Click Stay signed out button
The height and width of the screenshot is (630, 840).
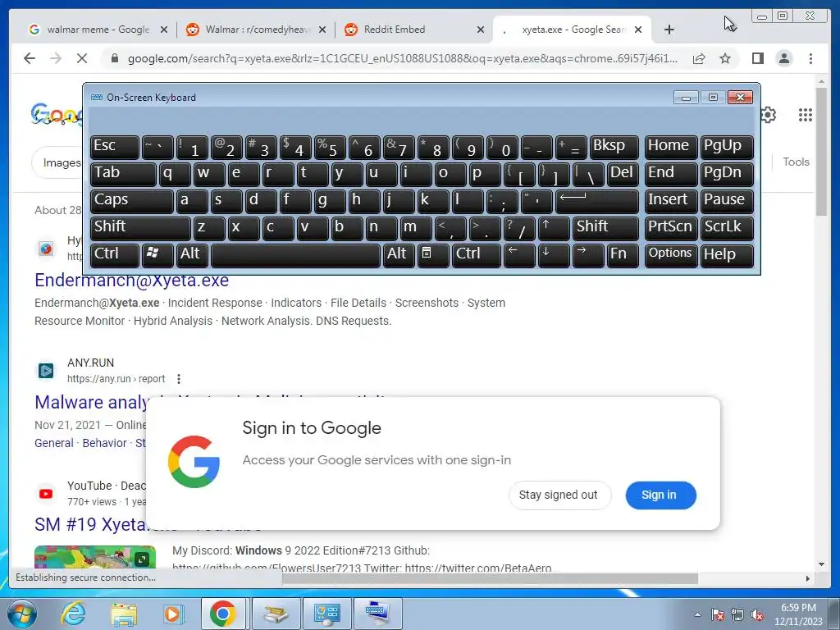pos(559,495)
